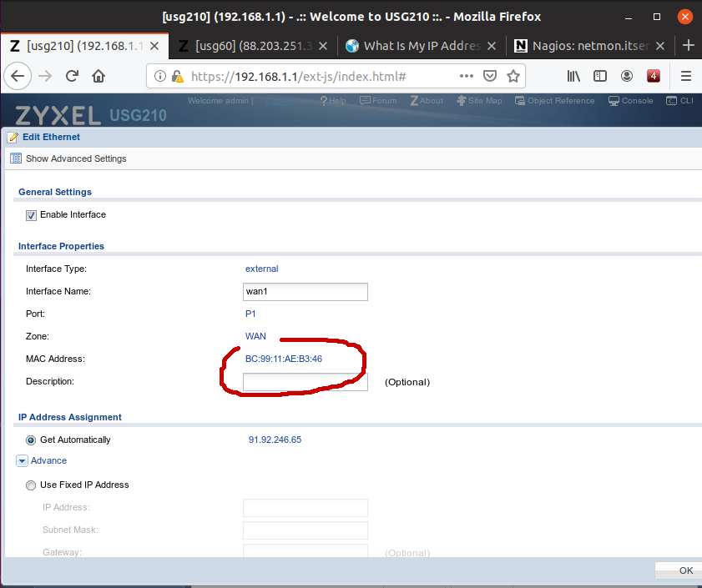The width and height of the screenshot is (702, 588).
Task: Click the IP Address Assignment heading
Action: click(x=70, y=417)
